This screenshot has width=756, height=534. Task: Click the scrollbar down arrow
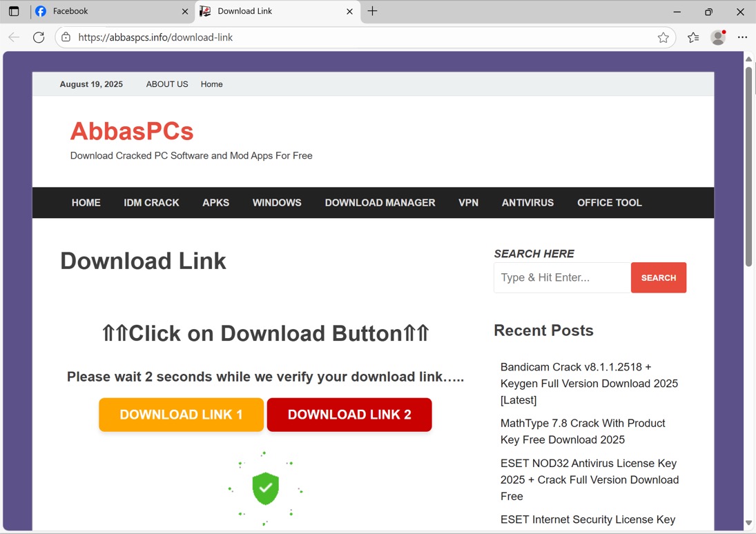coord(748,523)
